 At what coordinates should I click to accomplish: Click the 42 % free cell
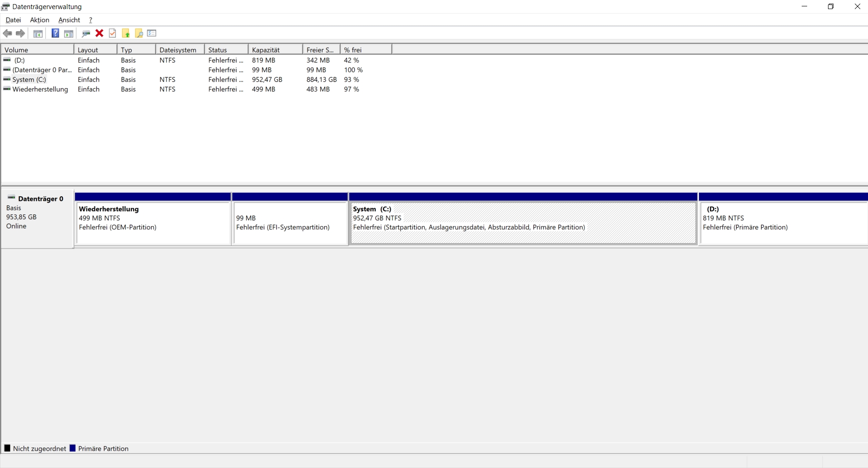352,60
